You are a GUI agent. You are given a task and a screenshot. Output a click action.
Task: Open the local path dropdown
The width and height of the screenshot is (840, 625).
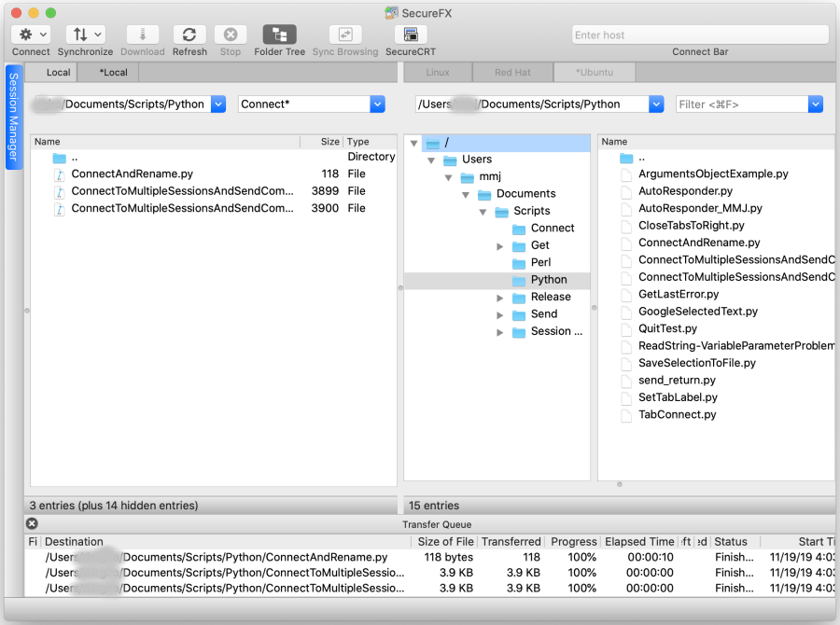point(218,104)
